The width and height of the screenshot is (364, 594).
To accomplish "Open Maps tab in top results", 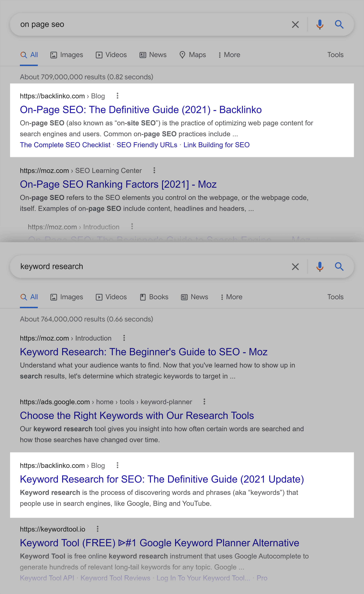I will [x=193, y=55].
